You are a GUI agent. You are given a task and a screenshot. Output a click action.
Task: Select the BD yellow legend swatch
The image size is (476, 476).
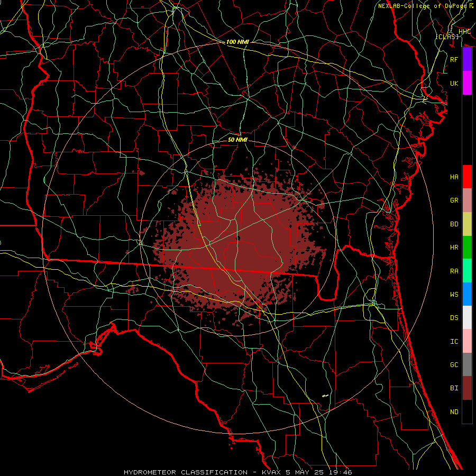[x=467, y=224]
